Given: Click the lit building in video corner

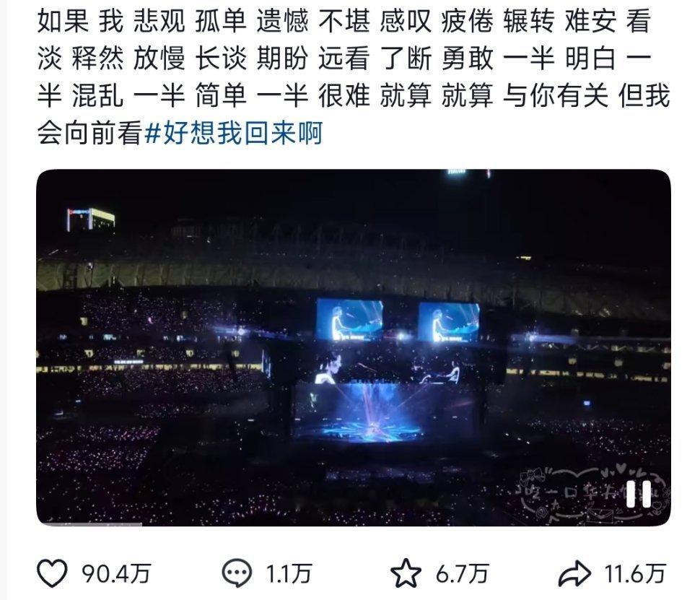Looking at the screenshot, I should [91, 219].
